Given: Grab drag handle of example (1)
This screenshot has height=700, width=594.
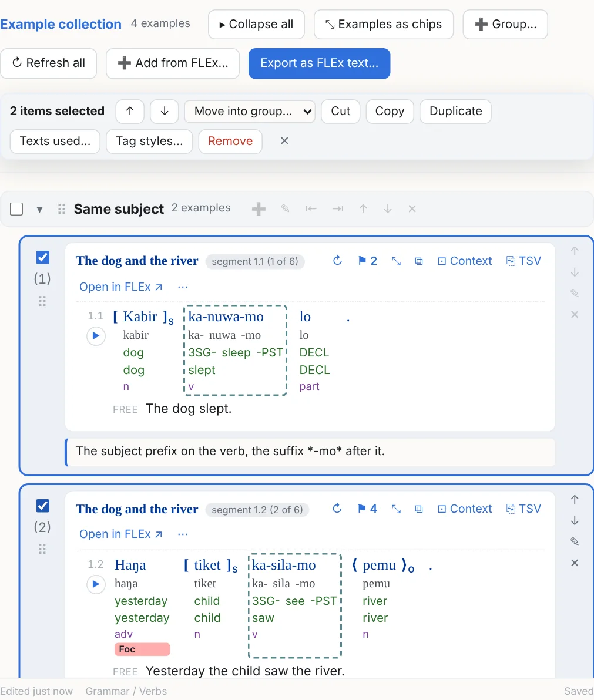Looking at the screenshot, I should (42, 301).
